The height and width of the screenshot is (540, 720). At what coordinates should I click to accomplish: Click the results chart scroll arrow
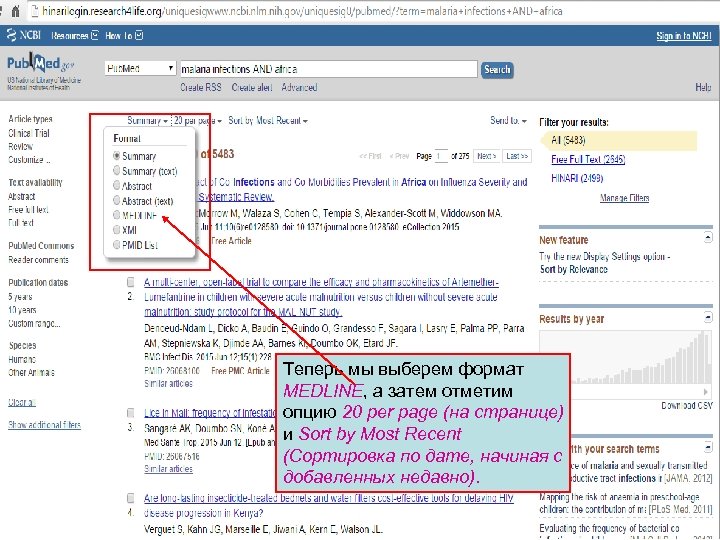pyautogui.click(x=705, y=392)
